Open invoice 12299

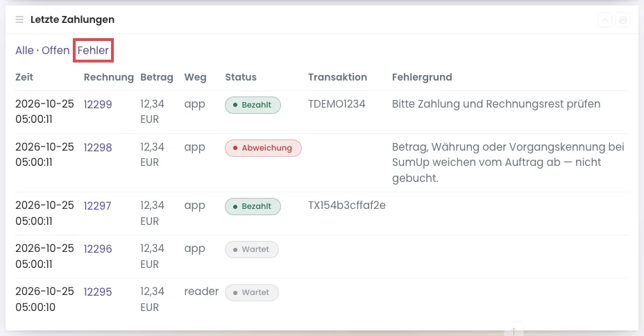pyautogui.click(x=98, y=104)
